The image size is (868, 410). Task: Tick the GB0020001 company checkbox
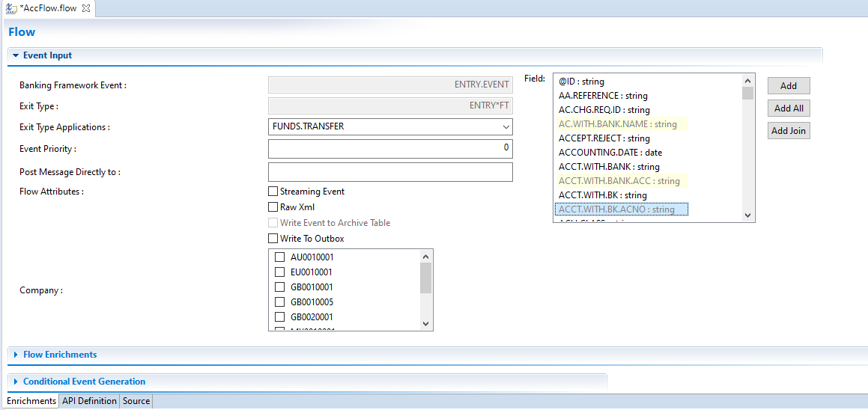click(x=279, y=317)
